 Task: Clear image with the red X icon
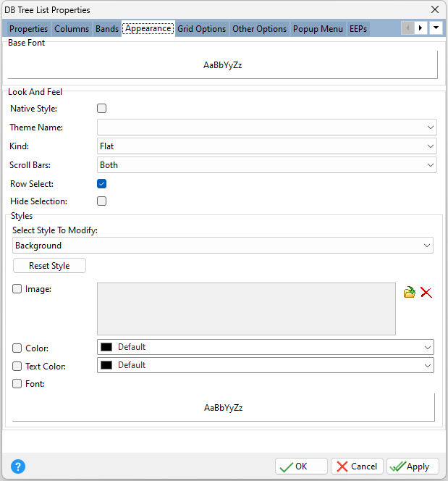coord(426,292)
